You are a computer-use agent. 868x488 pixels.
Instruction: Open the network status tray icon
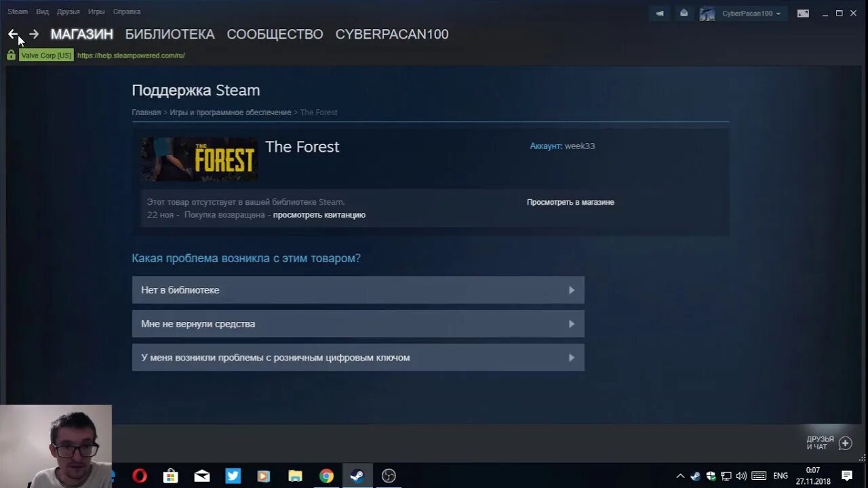pyautogui.click(x=726, y=476)
